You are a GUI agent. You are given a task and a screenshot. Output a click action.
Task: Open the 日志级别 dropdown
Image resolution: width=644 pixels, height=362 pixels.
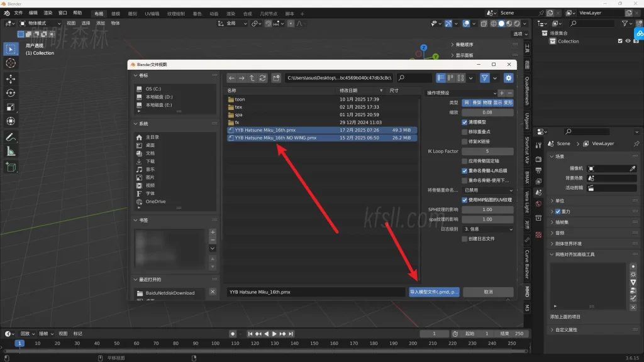pyautogui.click(x=487, y=229)
